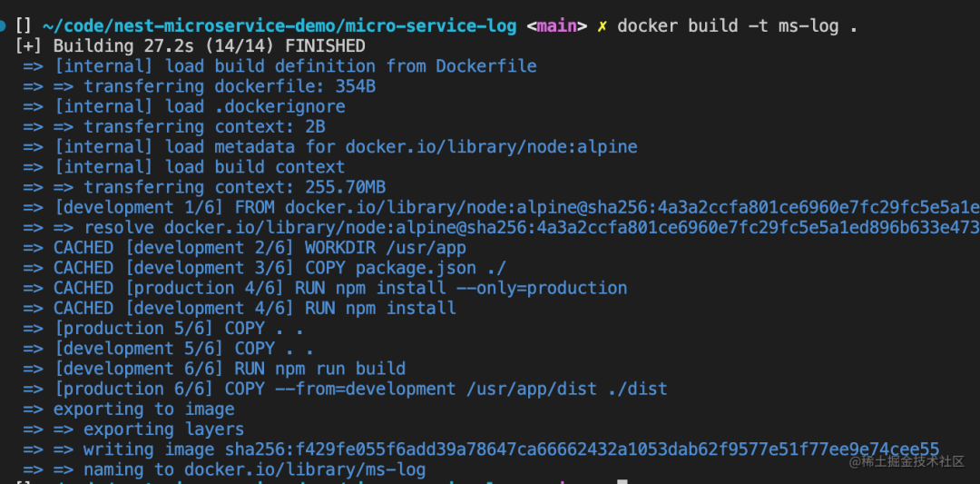Click '[development 1/6] FROM docker.io' line

[x=501, y=208]
